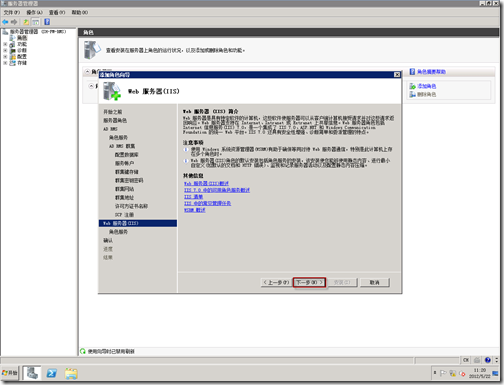Collapse the second section chevron behind the wizard
Viewport: 504px width, 385px height.
91,86
